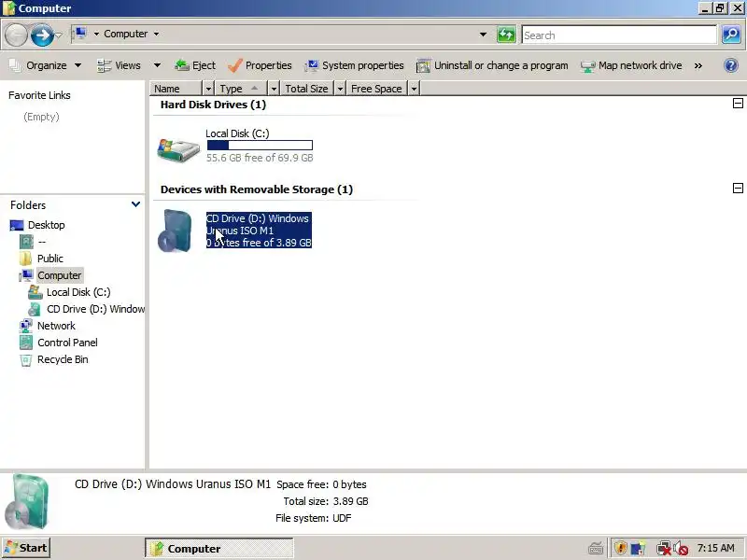
Task: Open address bar history dropdown
Action: tap(483, 35)
